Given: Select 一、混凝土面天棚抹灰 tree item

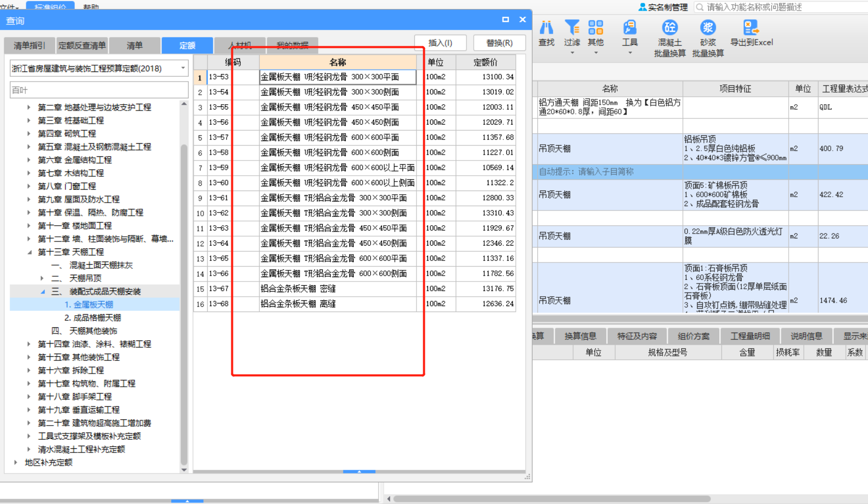Looking at the screenshot, I should 92,265.
